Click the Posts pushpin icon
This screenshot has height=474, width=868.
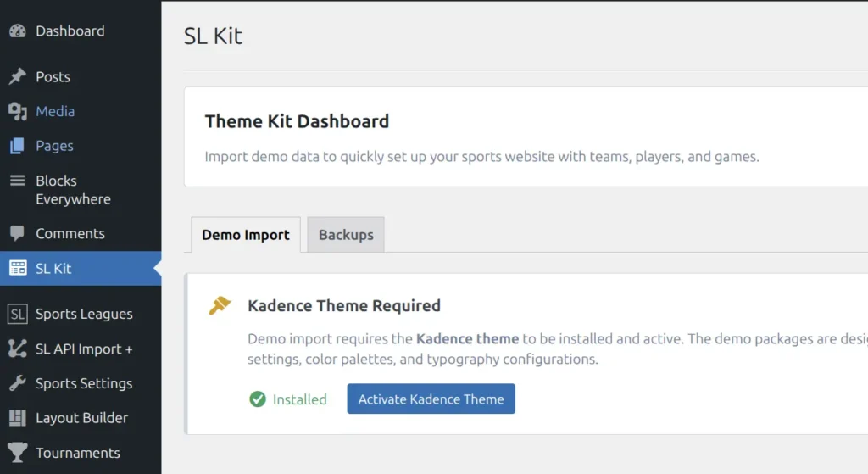coord(18,76)
